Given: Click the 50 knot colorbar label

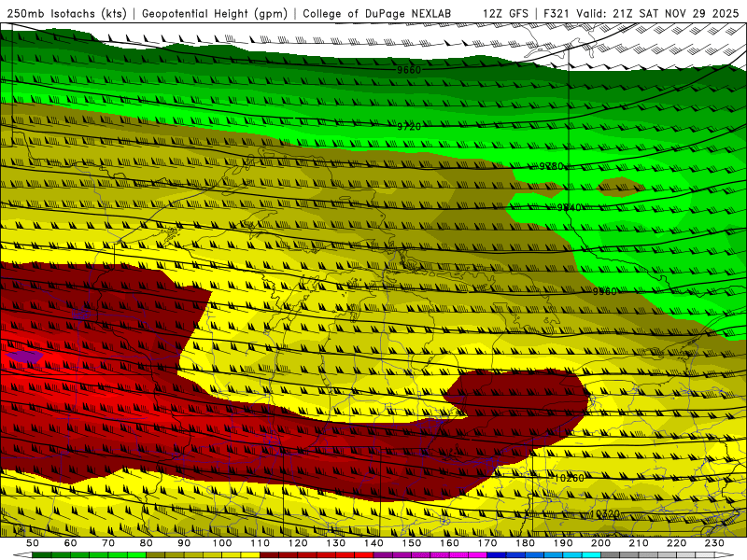Looking at the screenshot, I should pyautogui.click(x=33, y=543).
